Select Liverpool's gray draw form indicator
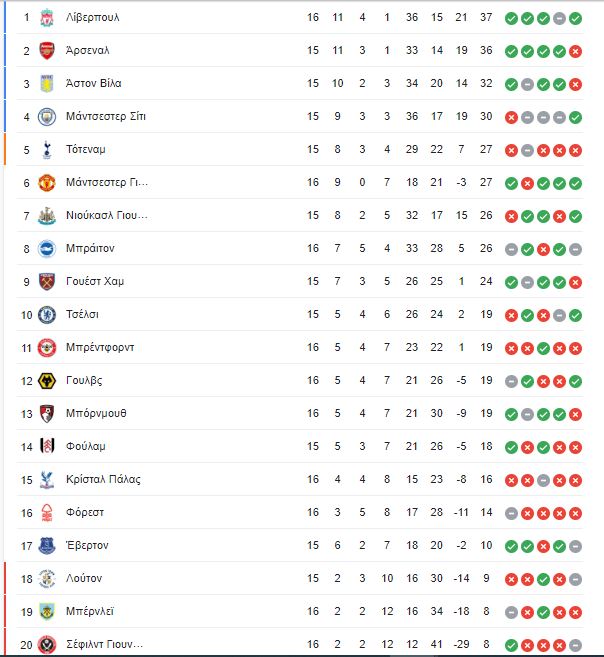The height and width of the screenshot is (657, 604). point(559,18)
